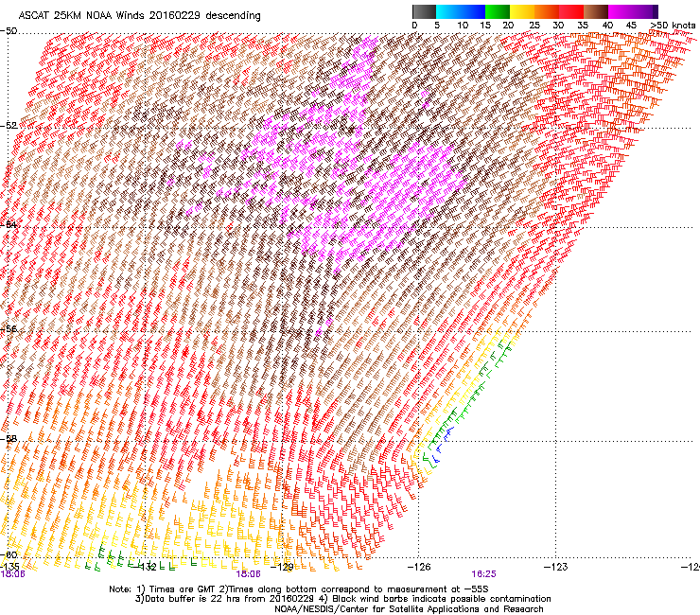Click the -56 latitude axis label
The image size is (700, 615).
[x=9, y=329]
